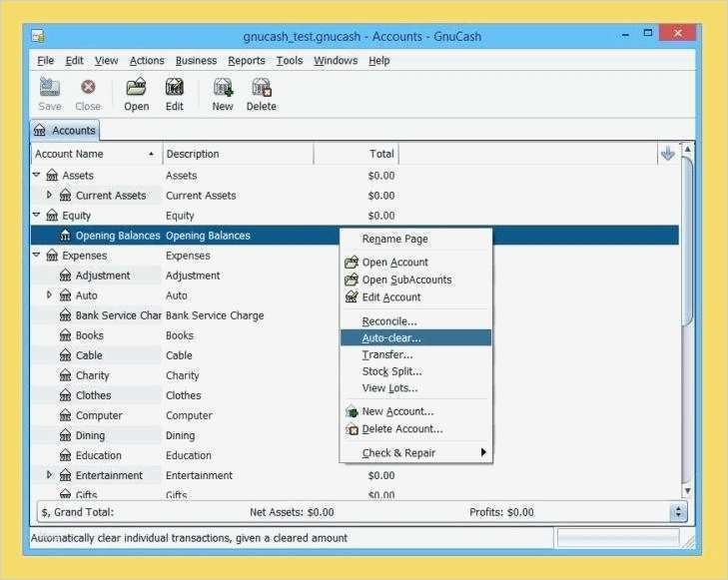Image resolution: width=728 pixels, height=580 pixels.
Task: Open the Actions menu
Action: pyautogui.click(x=147, y=61)
